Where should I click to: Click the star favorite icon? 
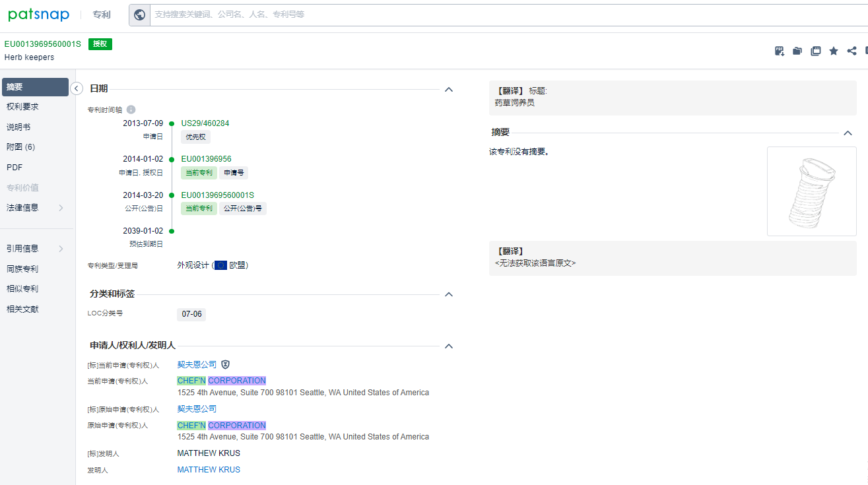click(834, 51)
